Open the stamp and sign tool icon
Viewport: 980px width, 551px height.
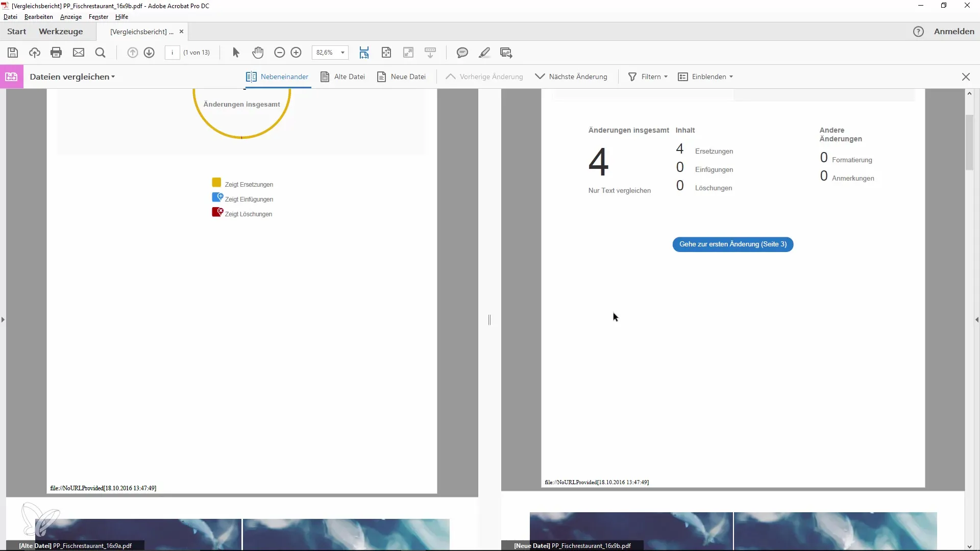tap(506, 53)
